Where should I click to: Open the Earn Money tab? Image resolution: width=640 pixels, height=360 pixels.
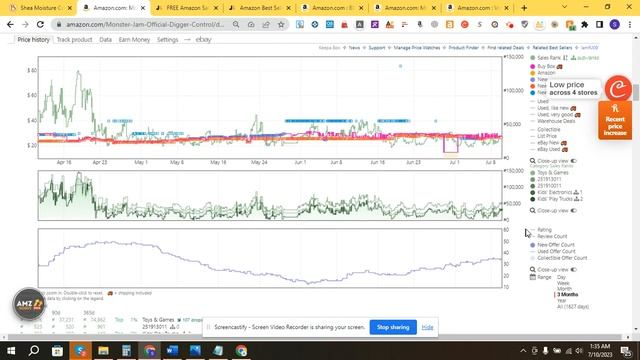coord(134,40)
